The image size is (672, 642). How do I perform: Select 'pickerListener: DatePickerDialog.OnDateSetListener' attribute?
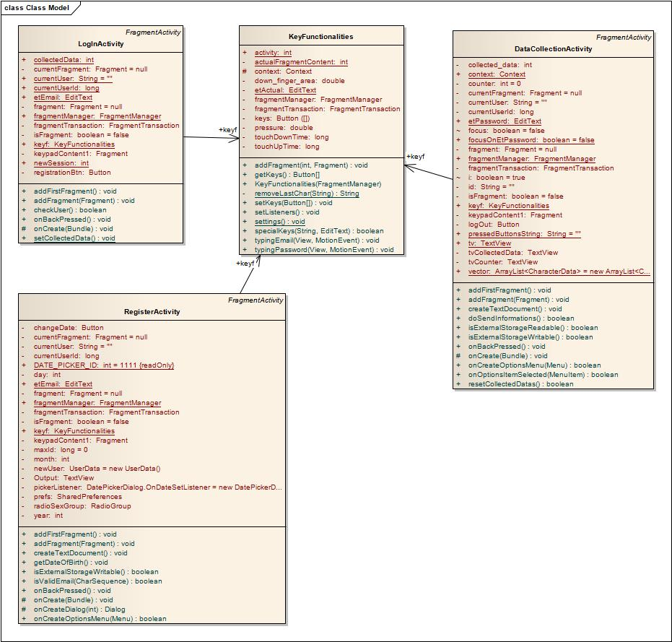point(158,488)
